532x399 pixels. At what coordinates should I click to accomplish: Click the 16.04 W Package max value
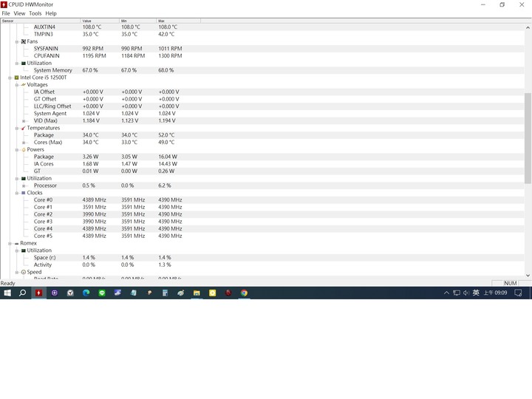pyautogui.click(x=168, y=157)
